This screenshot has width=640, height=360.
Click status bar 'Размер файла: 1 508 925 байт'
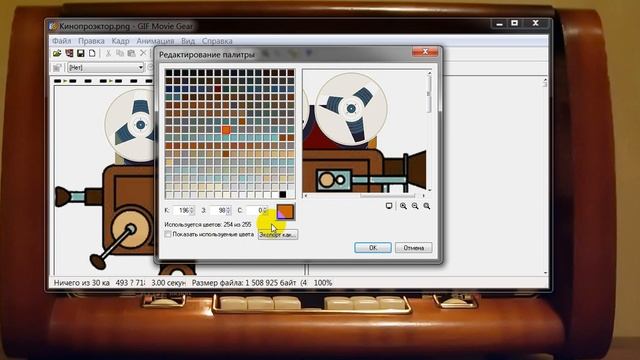click(x=244, y=283)
